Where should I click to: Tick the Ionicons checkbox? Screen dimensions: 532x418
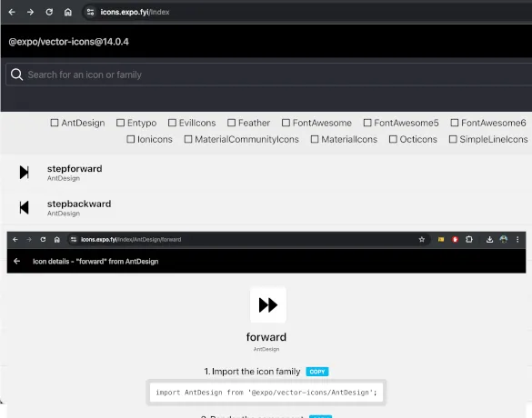point(131,139)
